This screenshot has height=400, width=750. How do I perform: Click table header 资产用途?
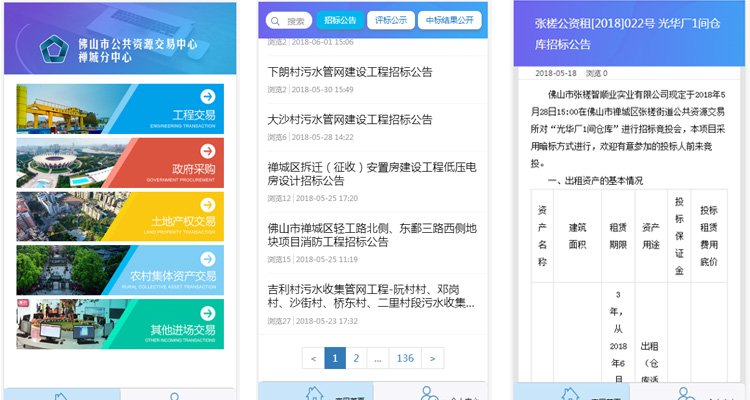(651, 236)
